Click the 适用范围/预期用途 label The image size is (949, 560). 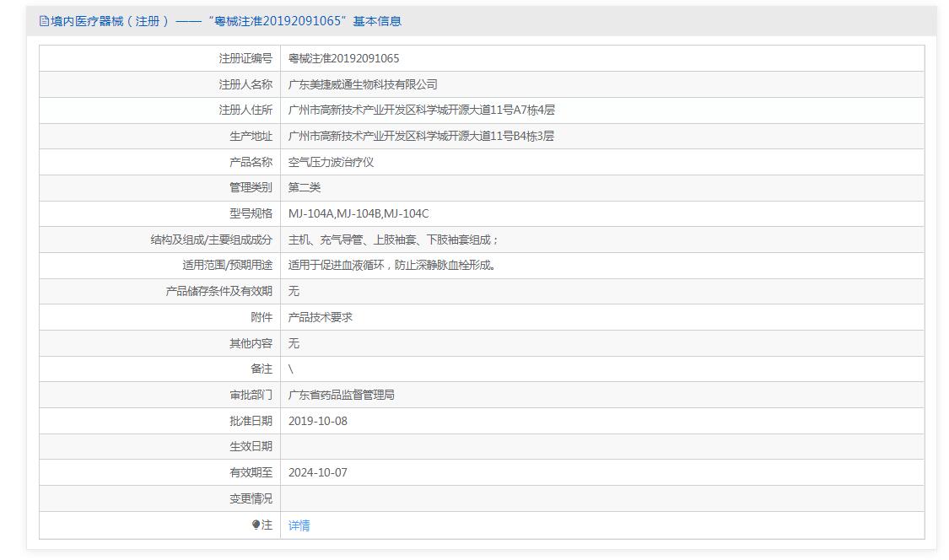(x=228, y=265)
